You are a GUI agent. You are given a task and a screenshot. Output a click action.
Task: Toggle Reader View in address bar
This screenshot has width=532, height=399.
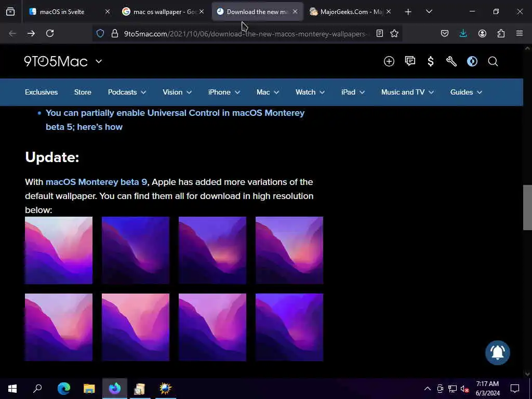[x=380, y=33]
